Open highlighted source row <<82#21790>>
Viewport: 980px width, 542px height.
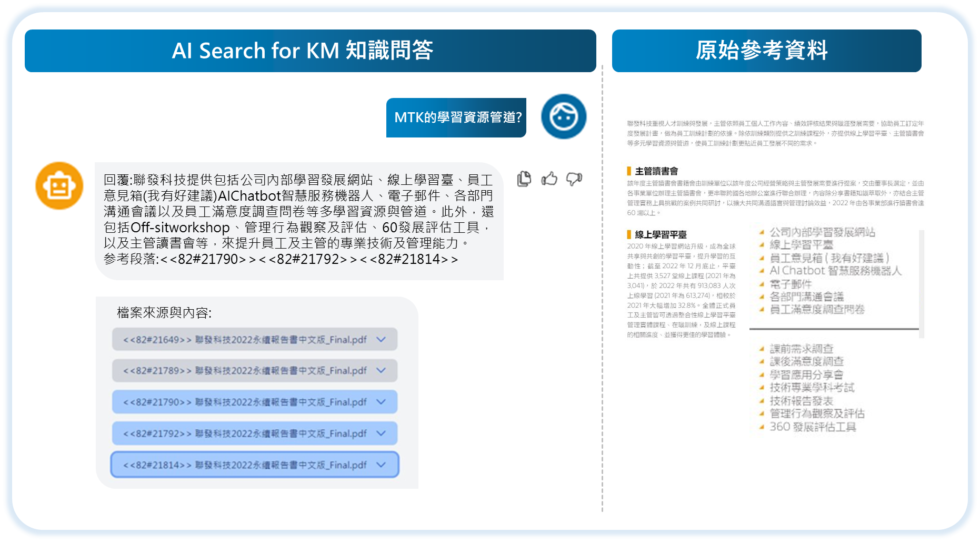(255, 402)
